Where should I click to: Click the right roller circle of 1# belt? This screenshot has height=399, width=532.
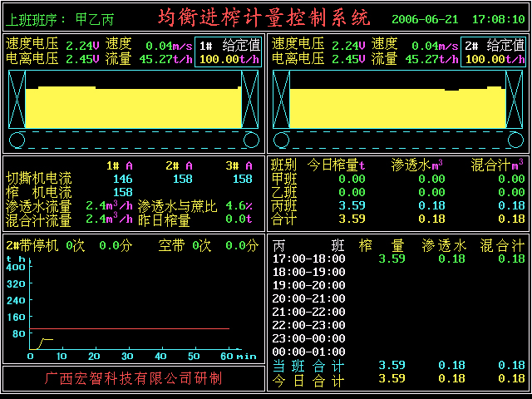(x=251, y=140)
